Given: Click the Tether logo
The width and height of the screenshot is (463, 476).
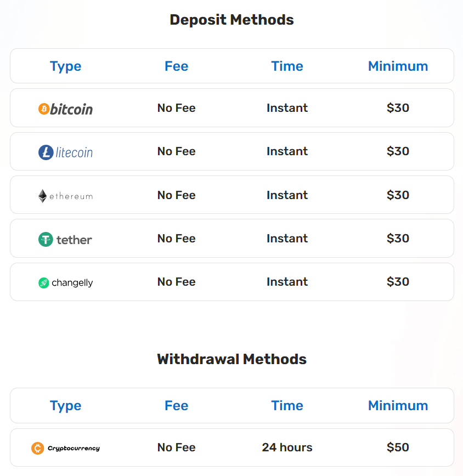Looking at the screenshot, I should click(65, 239).
